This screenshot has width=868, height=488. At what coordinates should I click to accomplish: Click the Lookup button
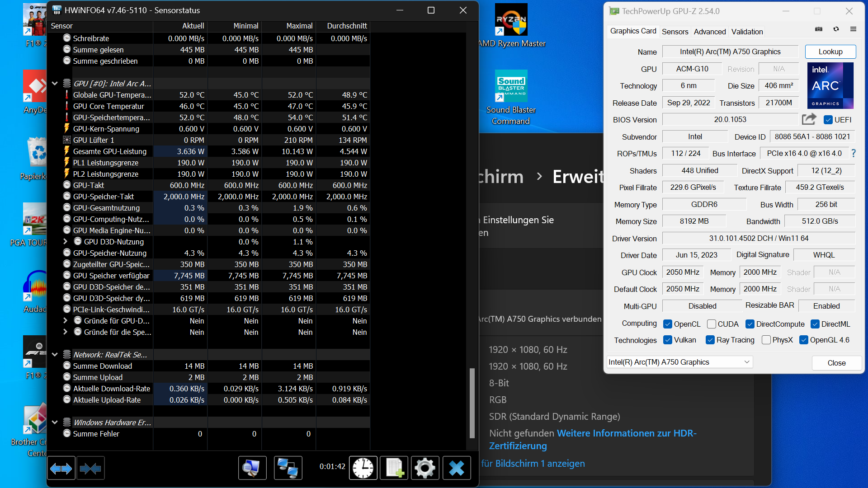(830, 52)
